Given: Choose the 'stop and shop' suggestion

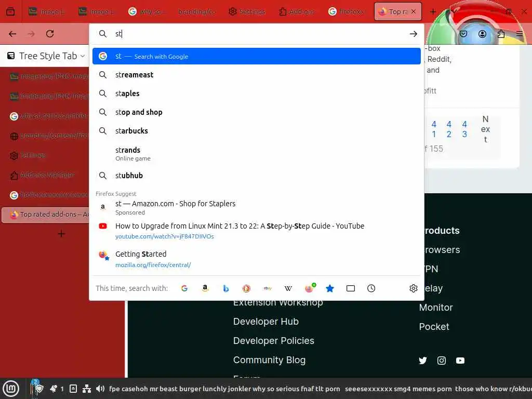Looking at the screenshot, I should (257, 112).
